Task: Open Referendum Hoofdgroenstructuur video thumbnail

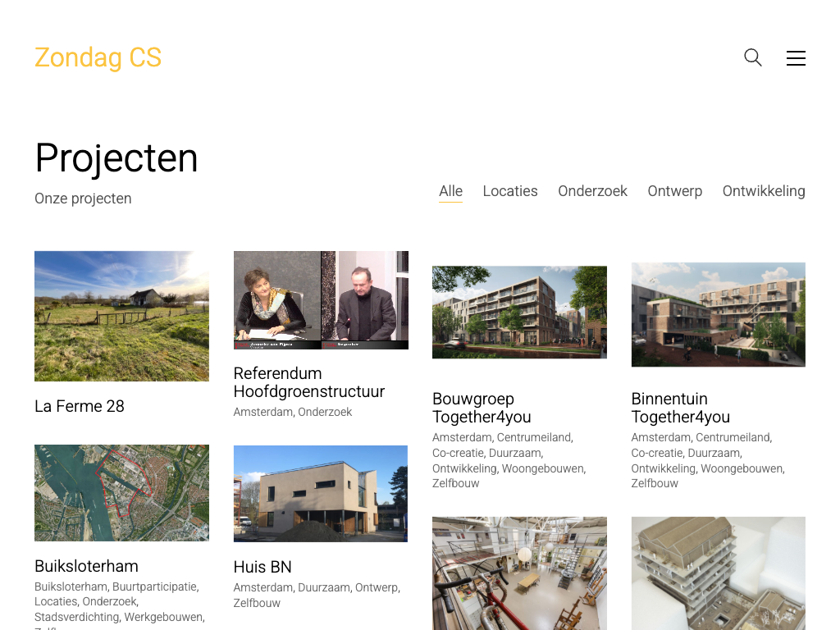Action: 321,300
